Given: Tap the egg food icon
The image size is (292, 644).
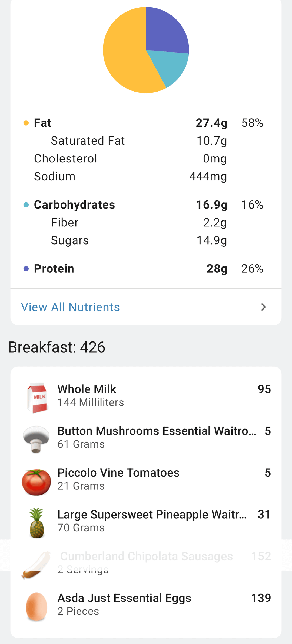Looking at the screenshot, I should click(36, 607).
